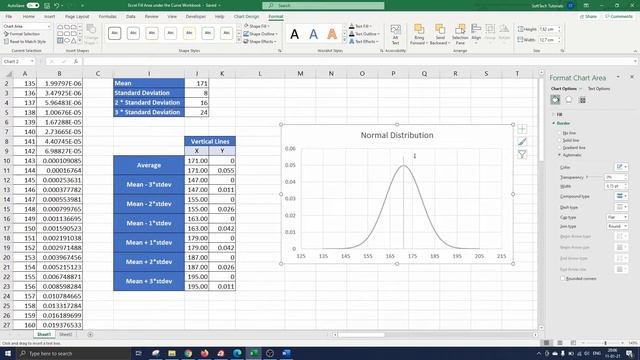640x360 pixels.
Task: Click the Comments button
Action: click(619, 16)
